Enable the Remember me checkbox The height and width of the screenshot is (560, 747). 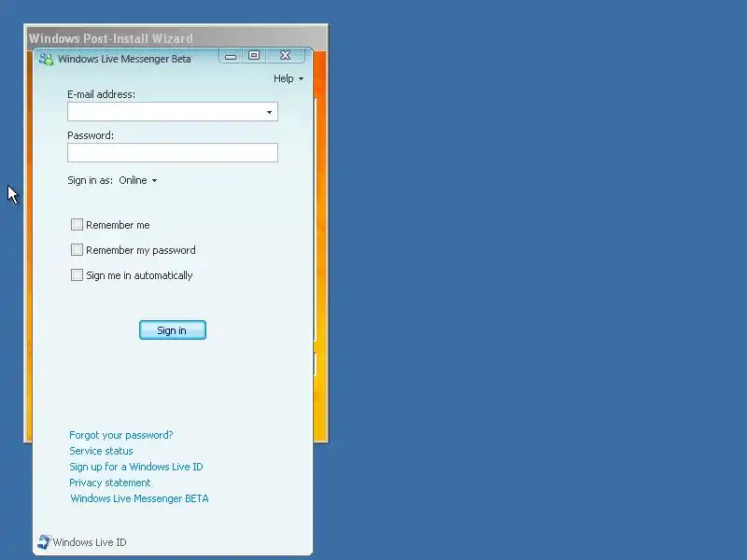click(x=77, y=225)
